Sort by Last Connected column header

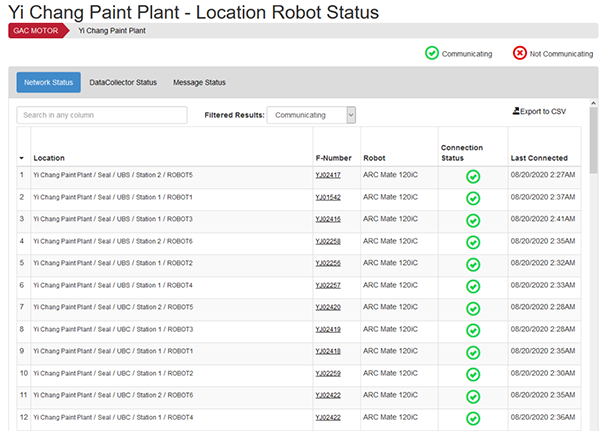click(x=539, y=158)
